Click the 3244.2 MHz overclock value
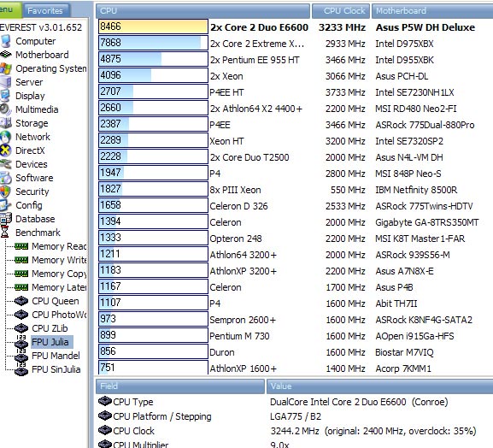 pos(373,431)
